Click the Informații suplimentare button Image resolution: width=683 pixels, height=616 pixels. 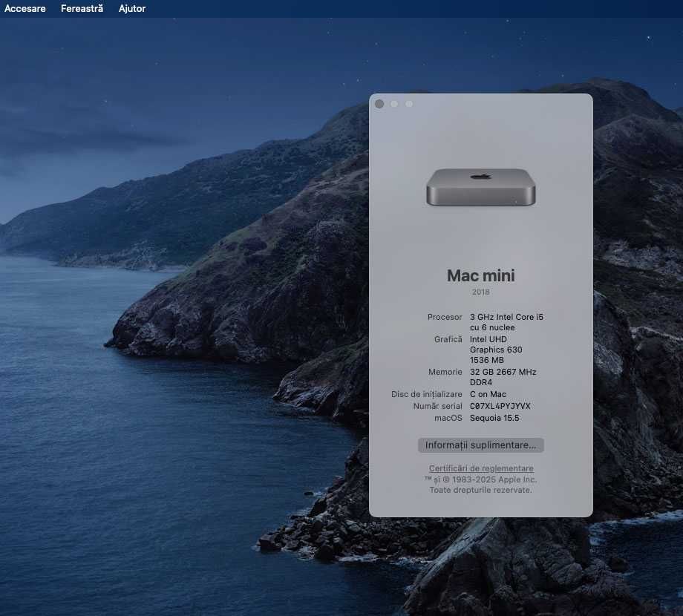480,445
